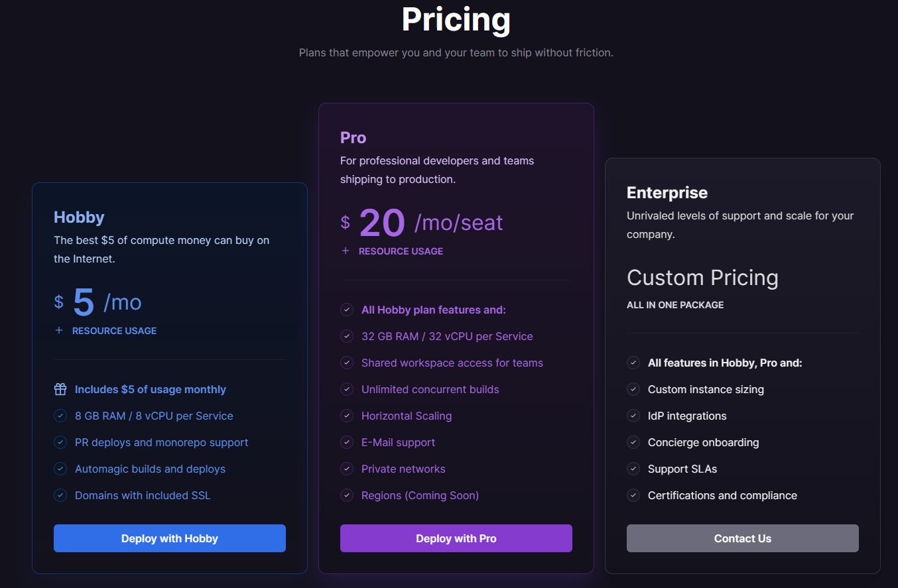Choose the Deploy with Pro button
The image size is (898, 588).
[x=456, y=538]
